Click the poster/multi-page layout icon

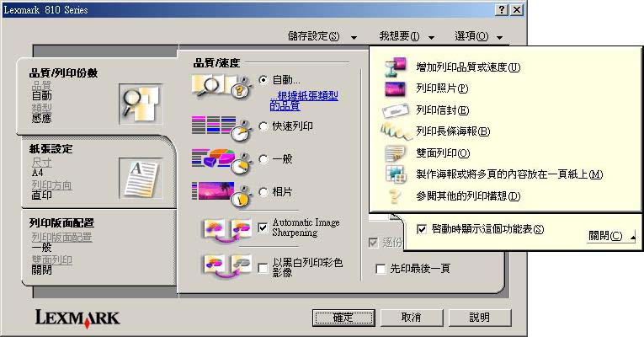click(395, 174)
